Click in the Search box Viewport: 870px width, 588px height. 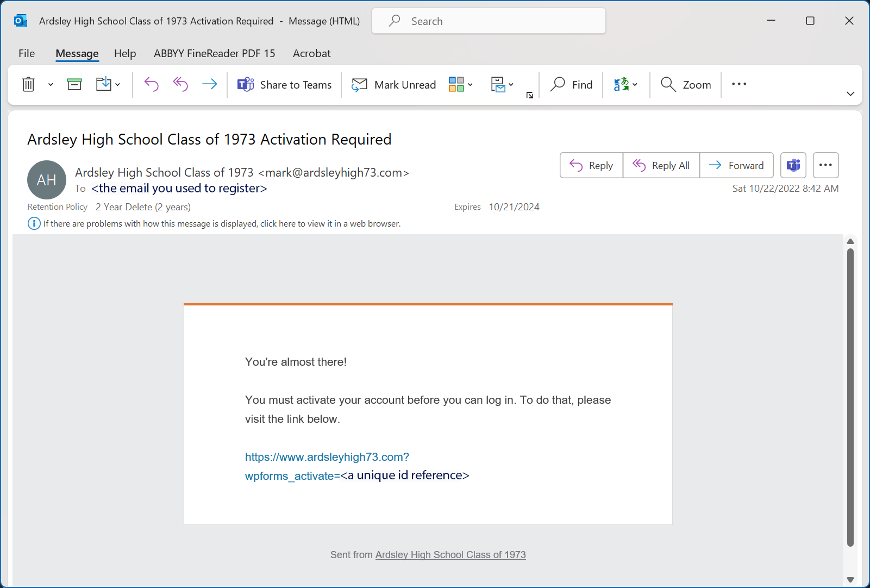(x=489, y=21)
